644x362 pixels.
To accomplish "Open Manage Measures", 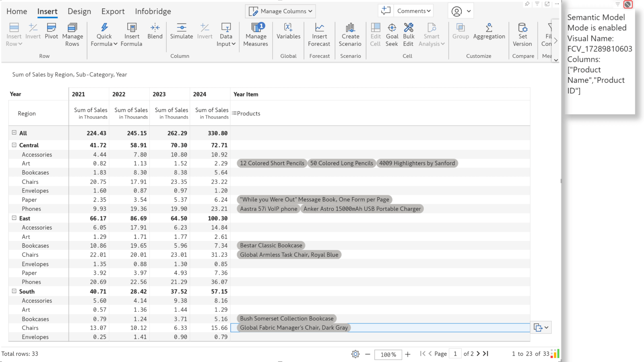I will [x=256, y=35].
